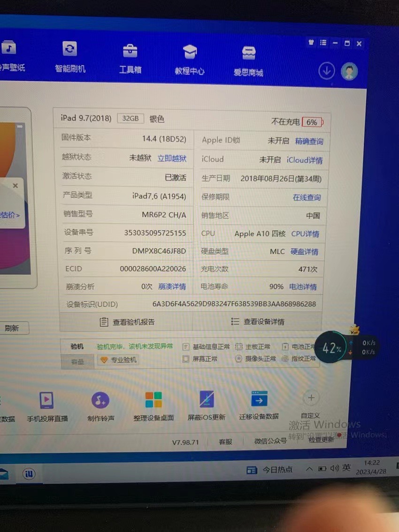Open the 硬盘详情 disk details link
This screenshot has height=532, width=399.
304,251
